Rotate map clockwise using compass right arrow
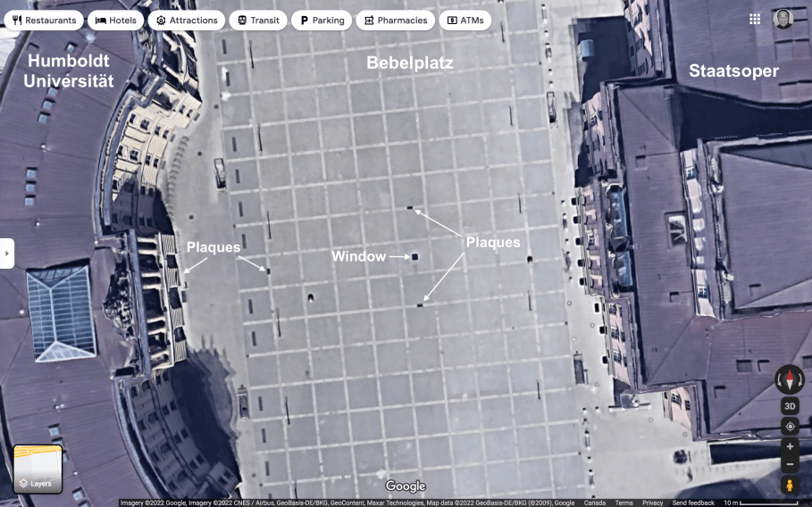The width and height of the screenshot is (812, 507). (x=800, y=379)
